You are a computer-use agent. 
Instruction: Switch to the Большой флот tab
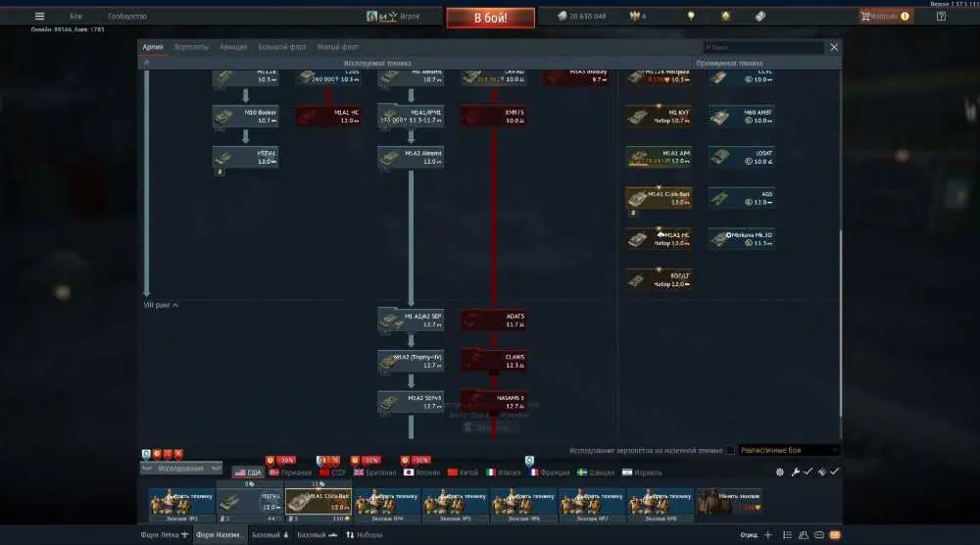(x=282, y=47)
